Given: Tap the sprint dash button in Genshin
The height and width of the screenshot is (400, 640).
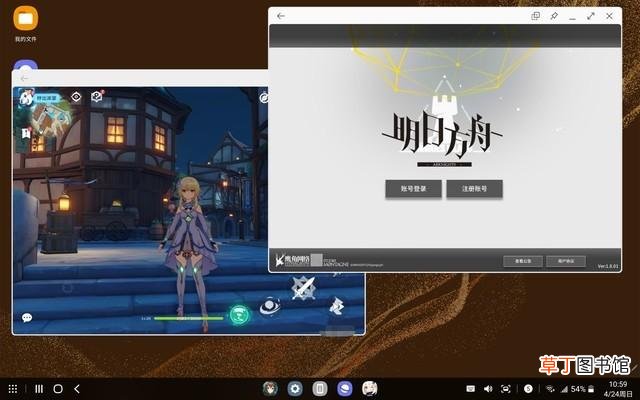Looking at the screenshot, I should 337,307.
